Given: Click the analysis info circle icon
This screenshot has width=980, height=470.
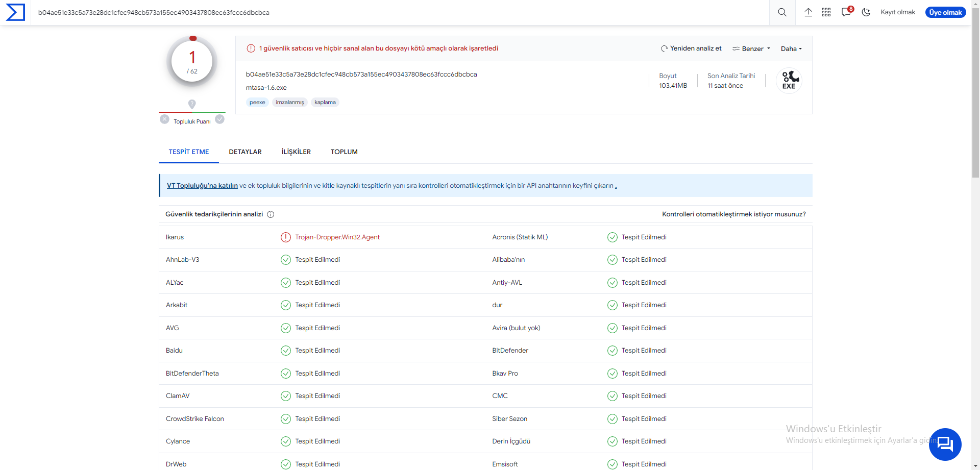Looking at the screenshot, I should tap(271, 214).
